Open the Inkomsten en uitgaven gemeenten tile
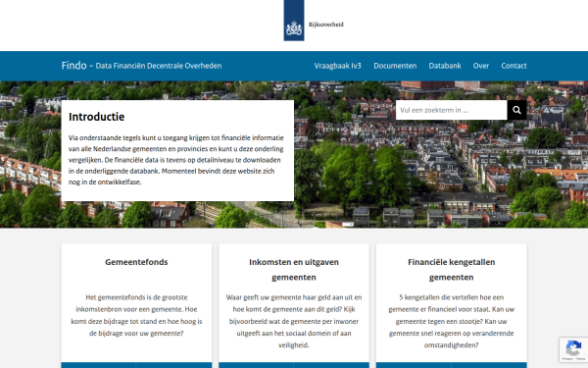This screenshot has height=368, width=588. (x=294, y=270)
